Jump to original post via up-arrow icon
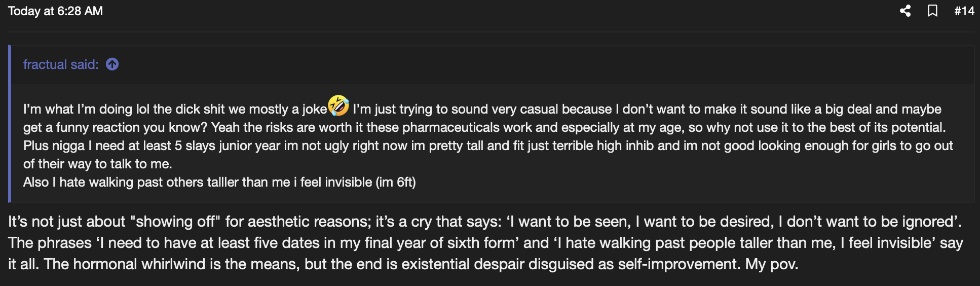Viewport: 980px width, 286px height. [x=112, y=64]
